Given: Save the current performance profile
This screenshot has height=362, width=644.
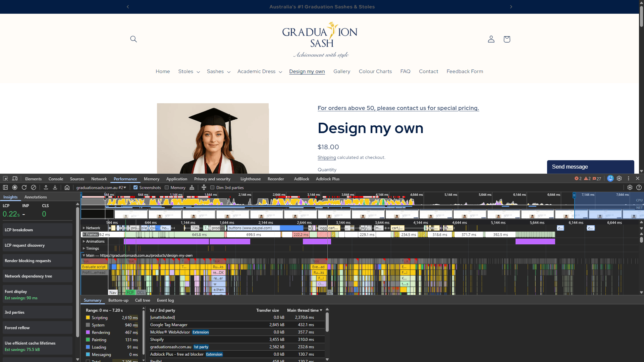Looking at the screenshot, I should 55,187.
